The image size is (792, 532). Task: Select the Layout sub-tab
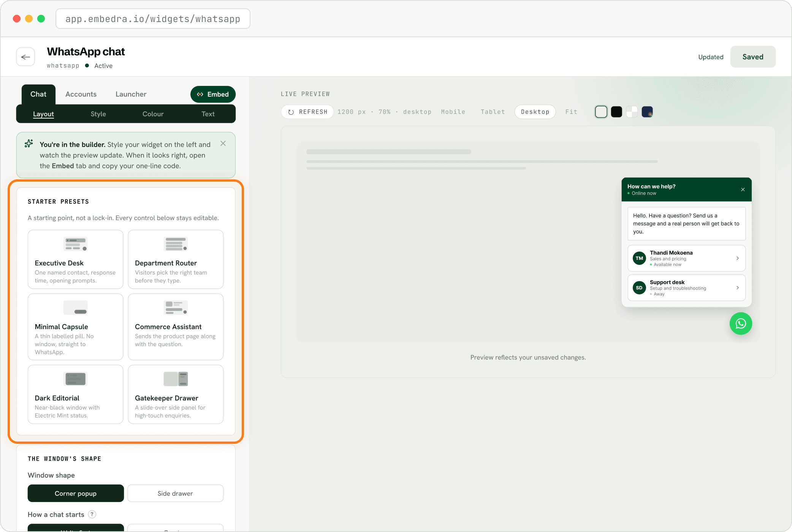[43, 114]
